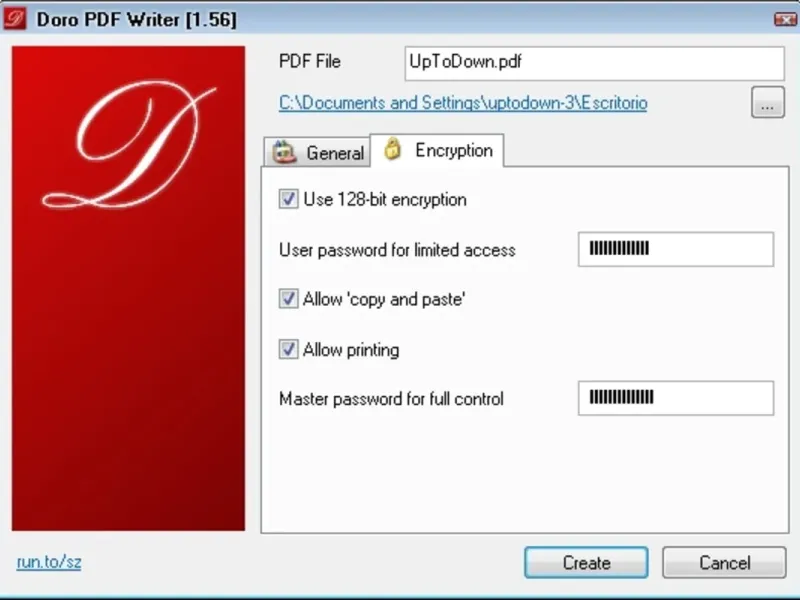Close the Doro PDF Writer window
Viewport: 800px width, 600px height.
coord(785,19)
